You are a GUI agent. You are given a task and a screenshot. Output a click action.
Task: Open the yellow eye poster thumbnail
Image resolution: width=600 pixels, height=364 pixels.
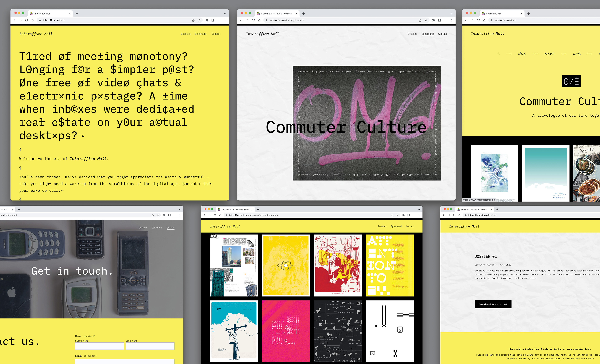coord(286,265)
